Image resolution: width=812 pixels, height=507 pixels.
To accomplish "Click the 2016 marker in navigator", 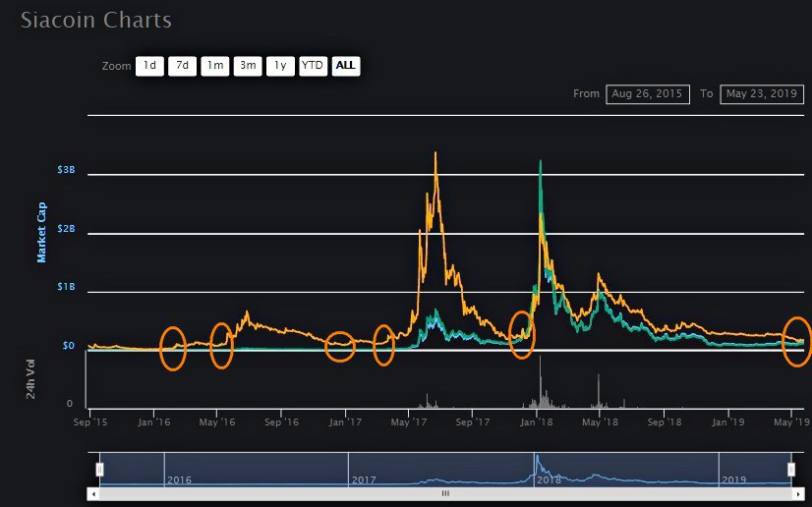I will (x=179, y=480).
